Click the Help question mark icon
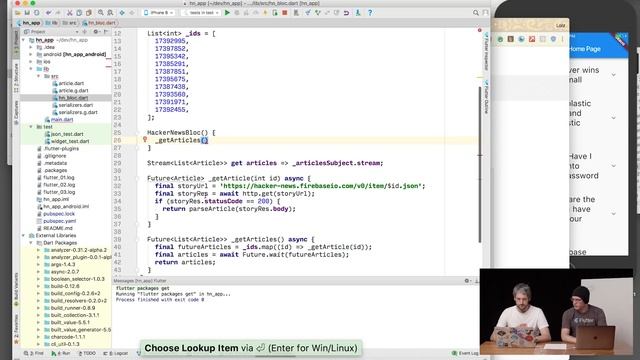640x360 pixels. pos(370,13)
